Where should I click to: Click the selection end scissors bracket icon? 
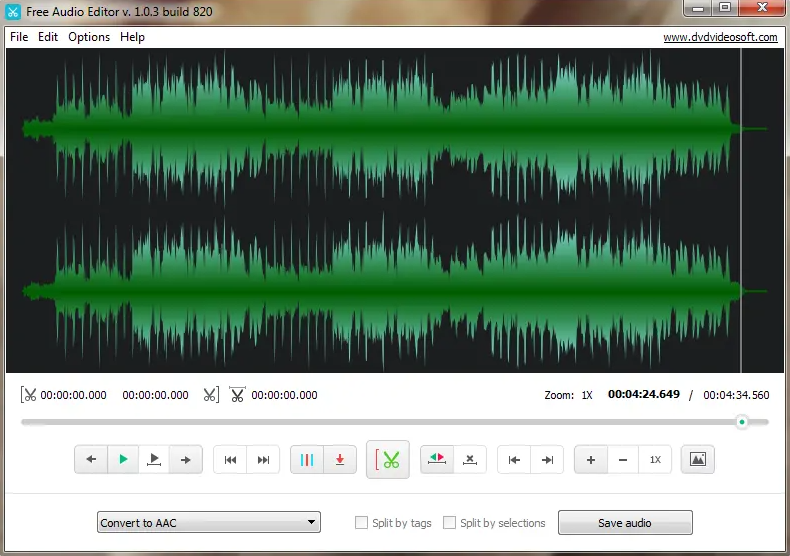tap(211, 395)
